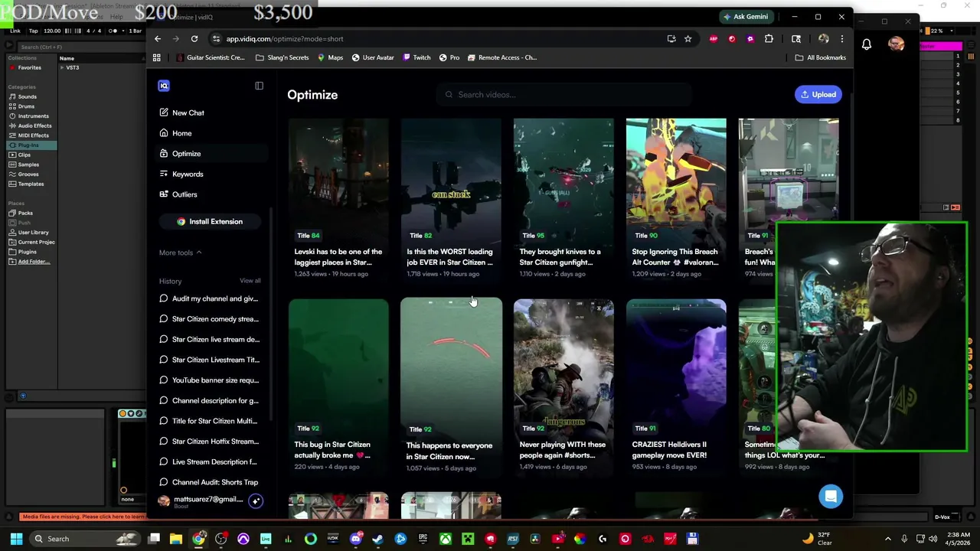Select Instruments category in Ableton browser

pos(33,116)
